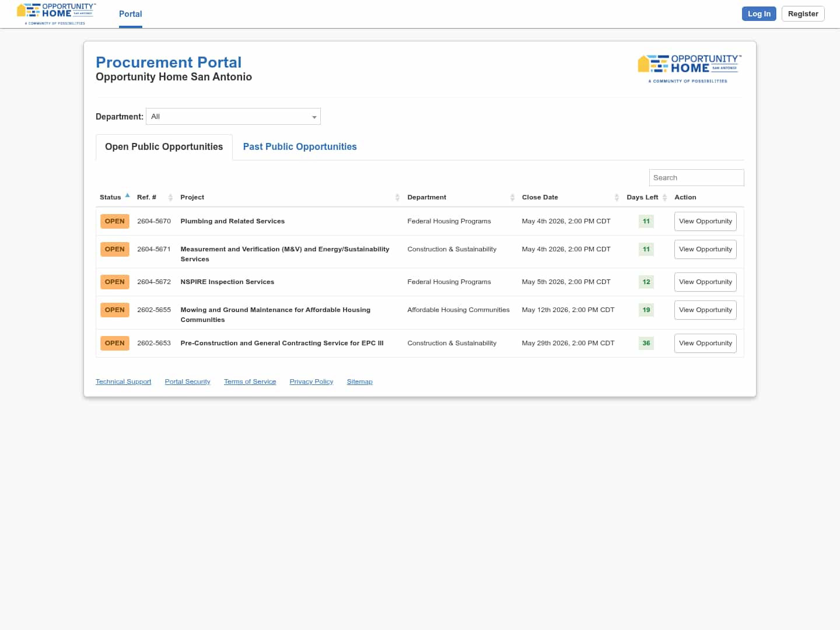
Task: Sort table by Status column arrow
Action: coord(127,196)
